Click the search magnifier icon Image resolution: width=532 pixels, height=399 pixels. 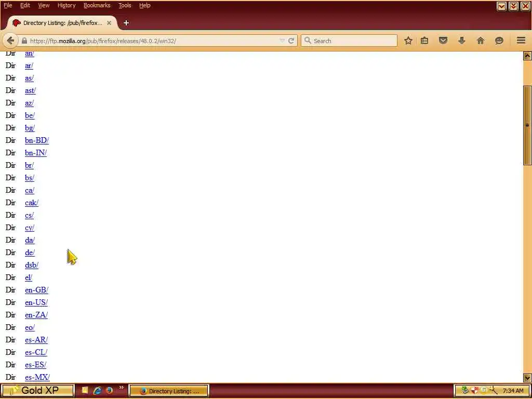pyautogui.click(x=308, y=41)
